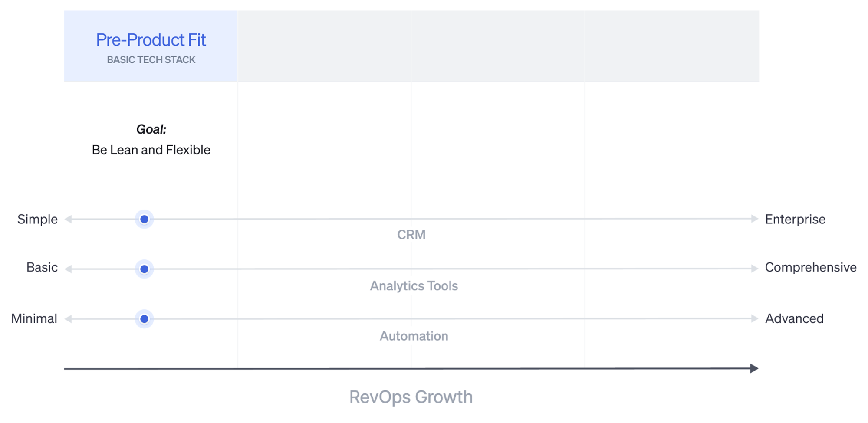Select the fourth gray stage tab
This screenshot has height=423, width=868.
click(x=672, y=46)
